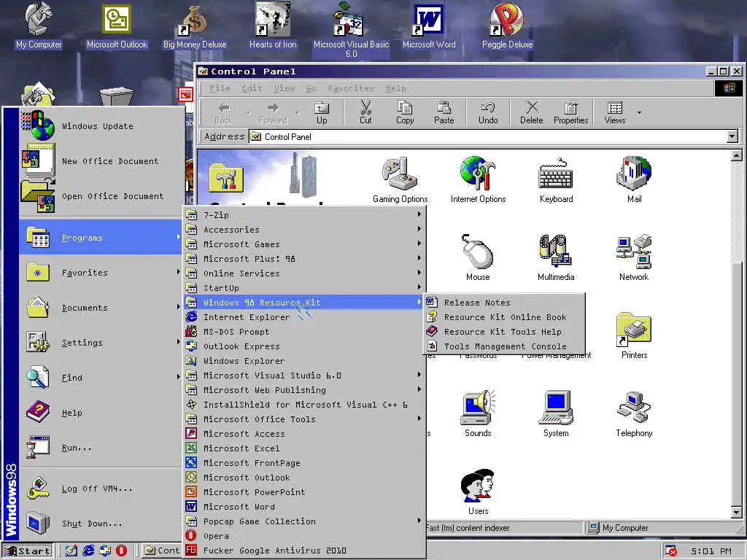Image resolution: width=747 pixels, height=560 pixels.
Task: Click the system tray clock
Action: (711, 551)
